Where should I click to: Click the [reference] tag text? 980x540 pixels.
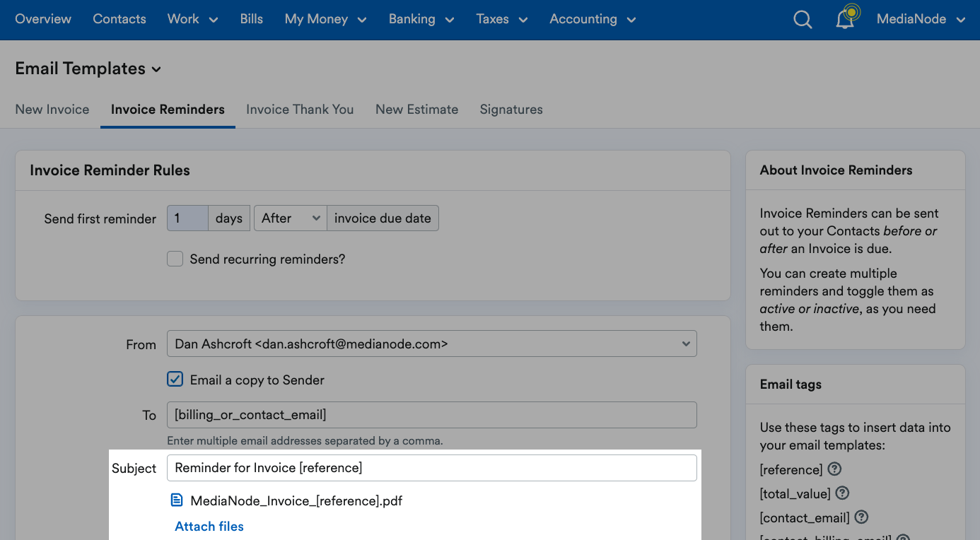pos(791,470)
